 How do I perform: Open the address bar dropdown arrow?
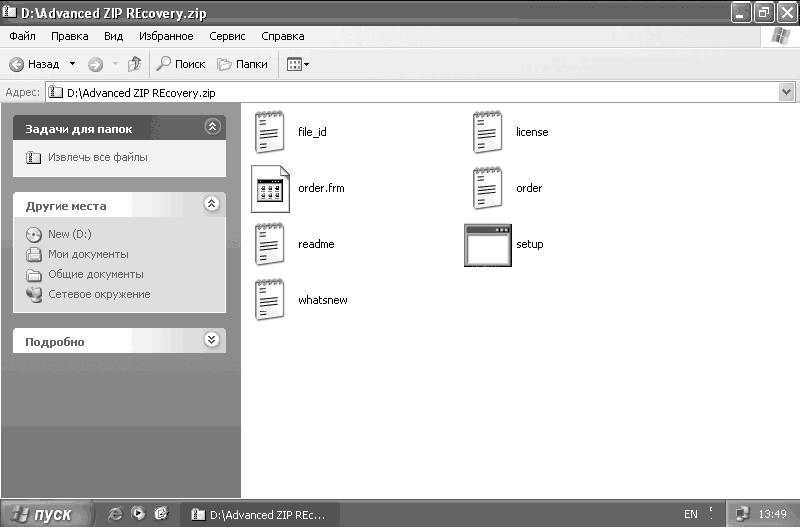786,92
